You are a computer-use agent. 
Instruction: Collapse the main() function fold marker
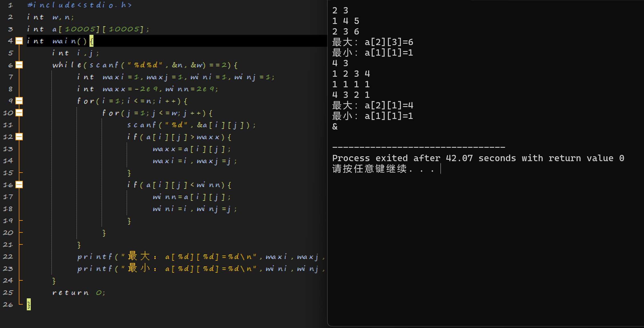point(19,41)
